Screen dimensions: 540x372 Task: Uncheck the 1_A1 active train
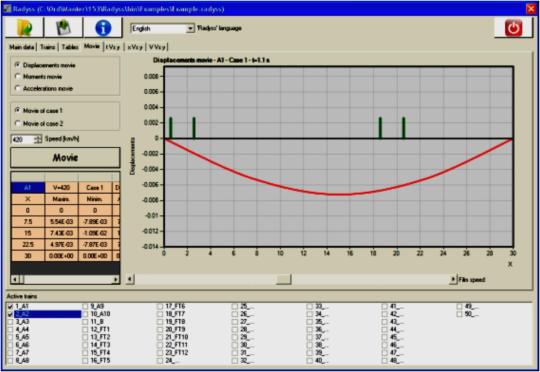click(10, 306)
